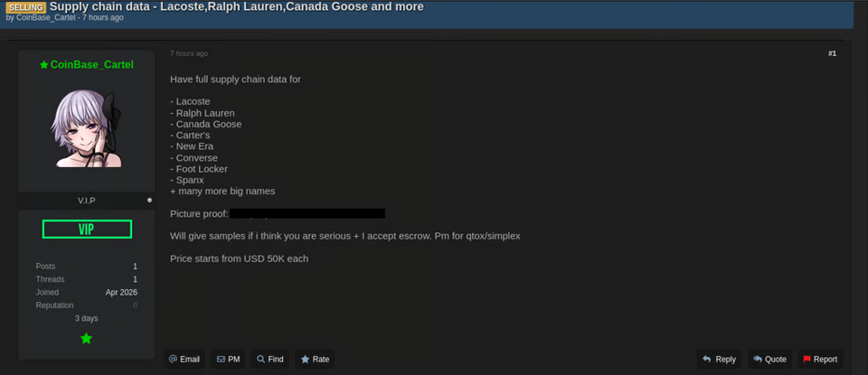Click the @ icon on the Email button

(173, 360)
